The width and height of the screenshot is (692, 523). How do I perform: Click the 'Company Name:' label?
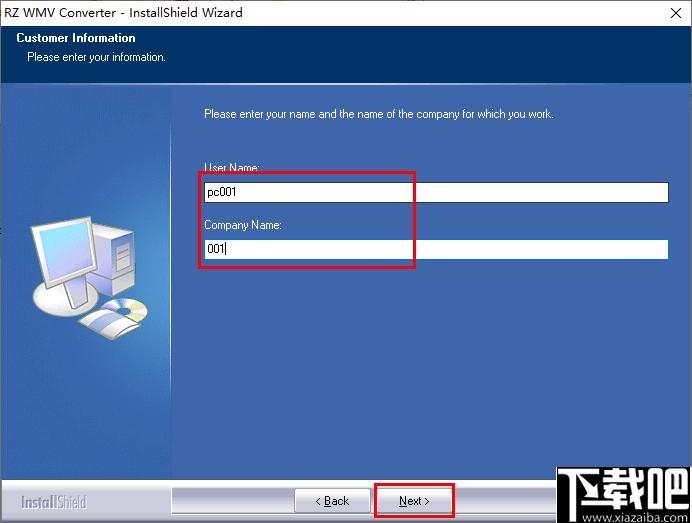243,225
